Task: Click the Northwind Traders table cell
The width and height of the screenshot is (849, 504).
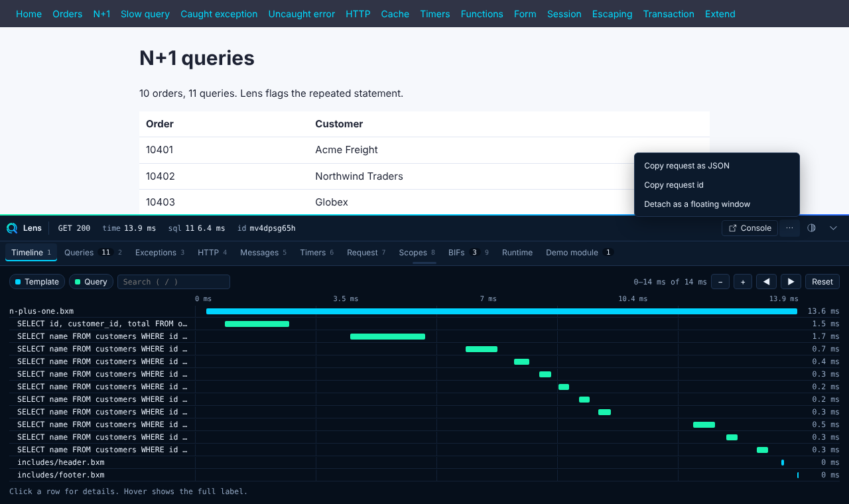Action: click(x=509, y=176)
